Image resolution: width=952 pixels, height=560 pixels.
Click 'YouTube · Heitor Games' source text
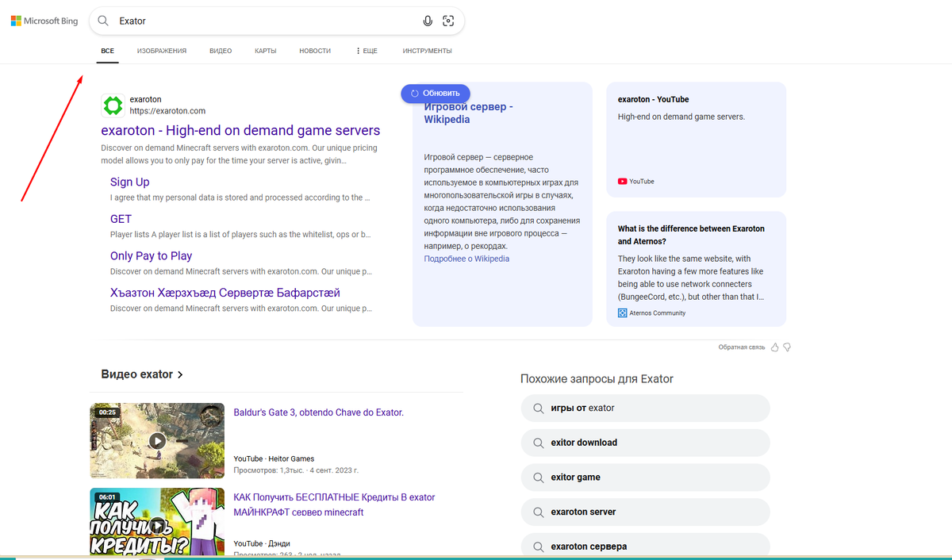click(x=274, y=458)
